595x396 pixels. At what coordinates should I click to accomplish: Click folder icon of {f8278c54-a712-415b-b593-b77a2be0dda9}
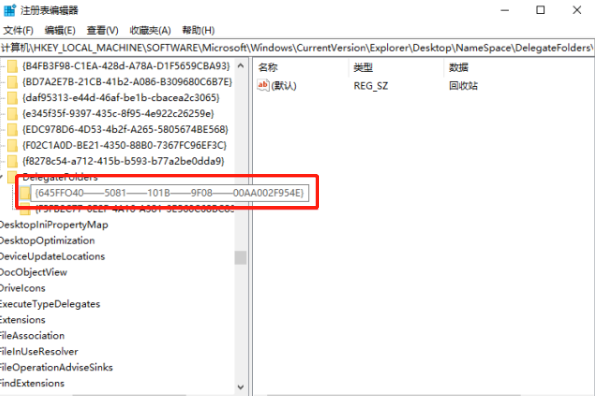[x=13, y=161]
